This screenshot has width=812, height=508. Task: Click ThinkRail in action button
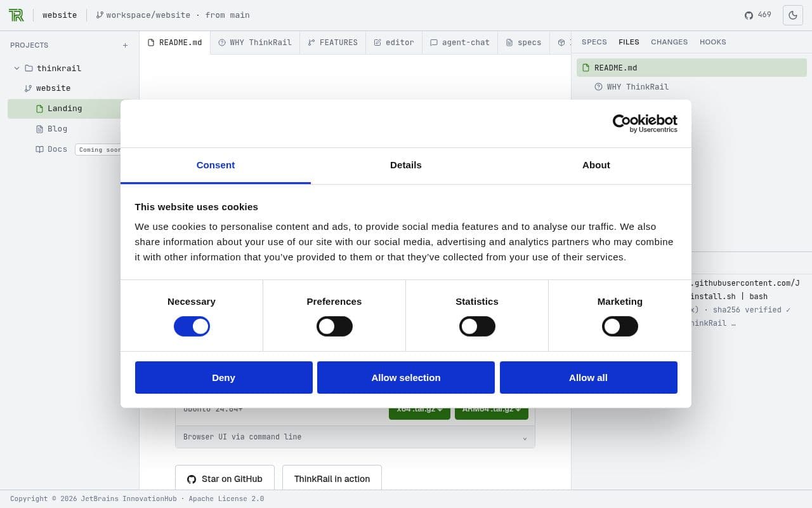tap(332, 478)
